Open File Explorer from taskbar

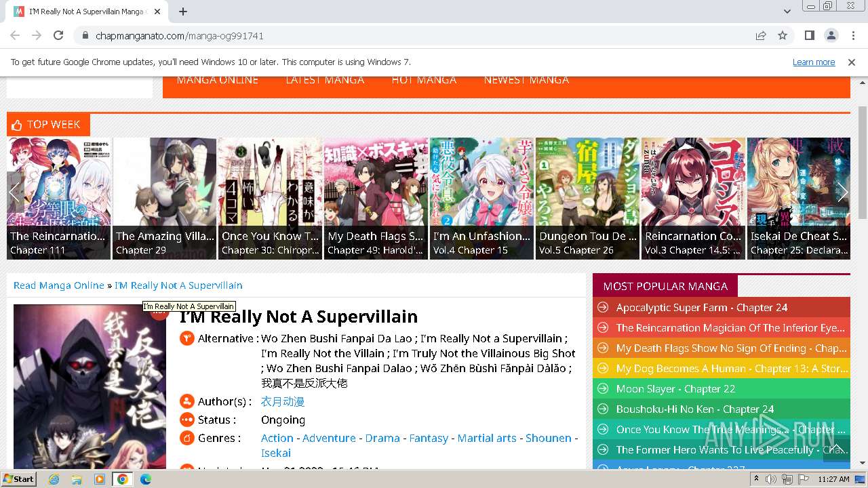[77, 479]
